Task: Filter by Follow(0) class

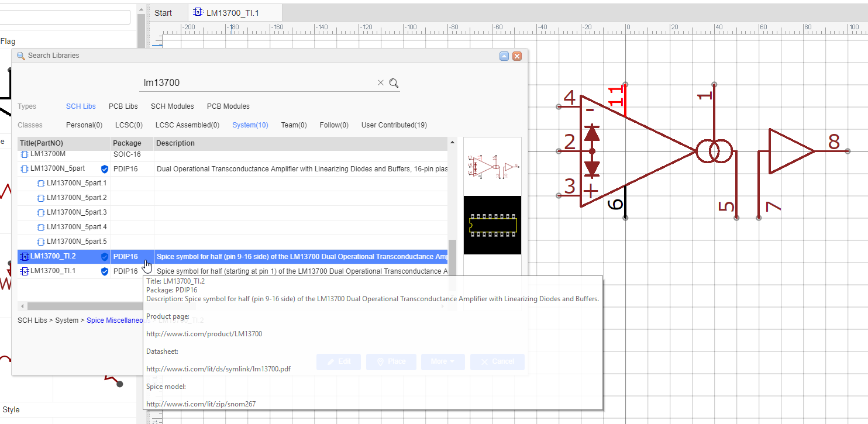Action: point(334,125)
